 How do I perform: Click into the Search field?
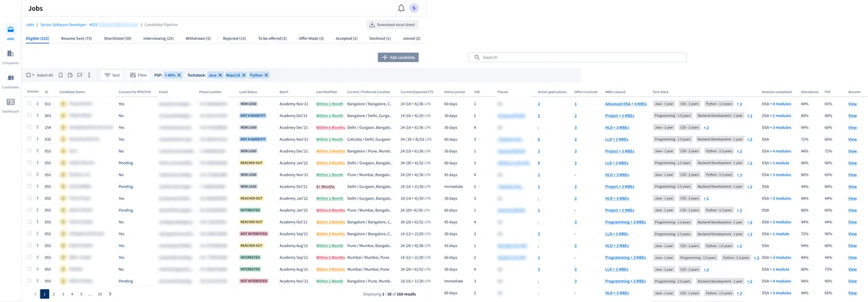(577, 57)
